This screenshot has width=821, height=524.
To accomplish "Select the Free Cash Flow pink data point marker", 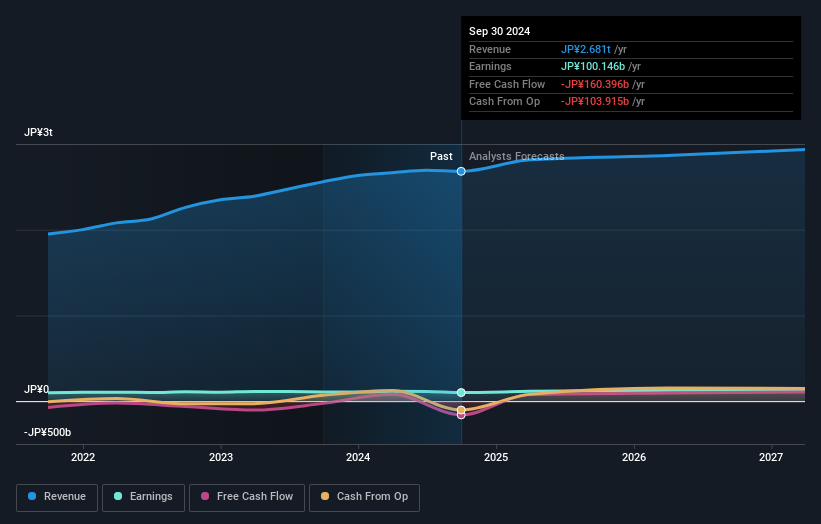I will coord(461,416).
